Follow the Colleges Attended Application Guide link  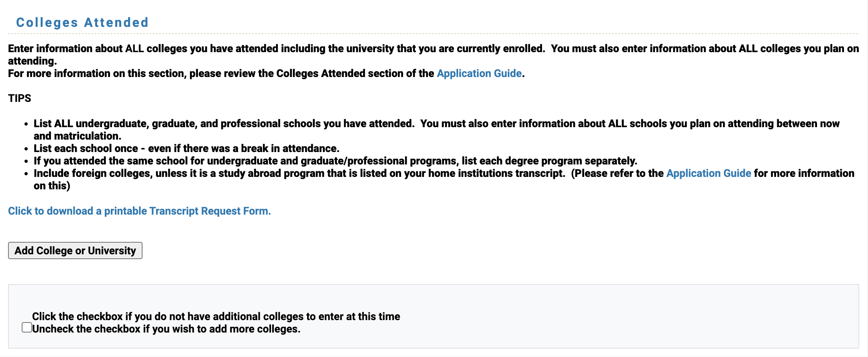point(479,73)
